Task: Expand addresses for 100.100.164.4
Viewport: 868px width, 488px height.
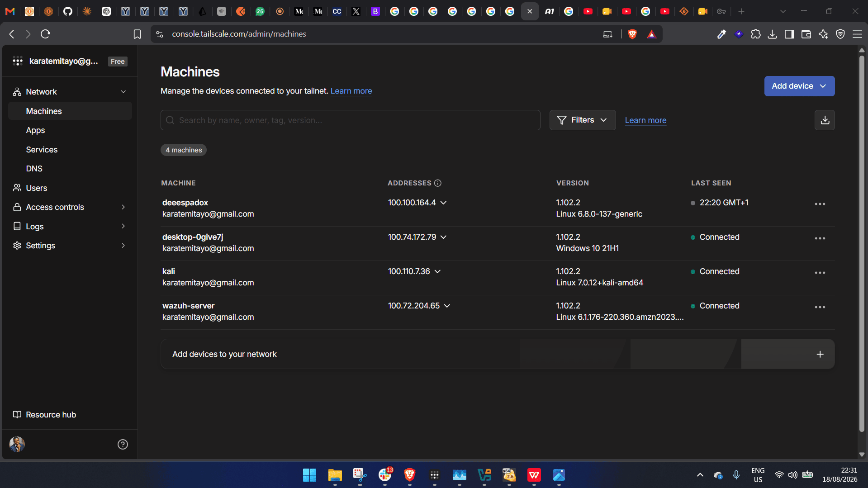Action: pyautogui.click(x=443, y=203)
